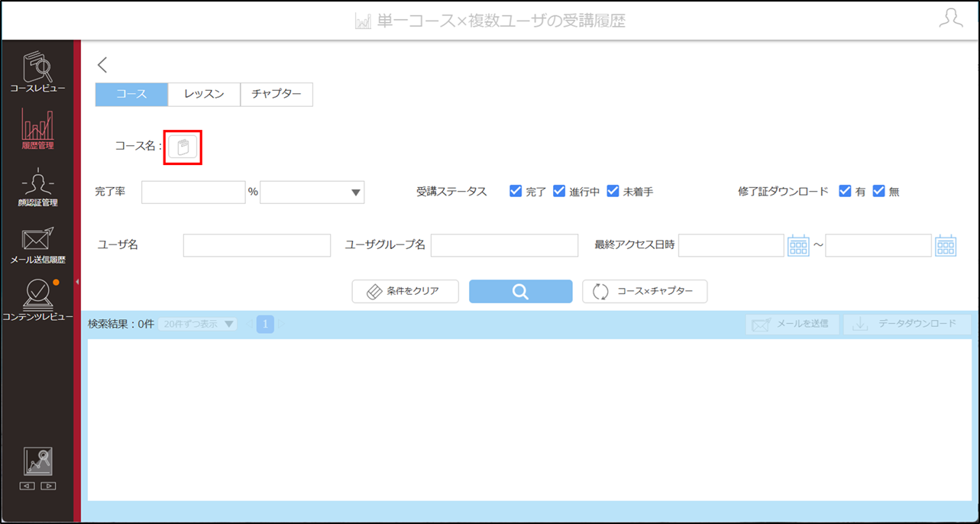Click the right arrow button under sidebar map icon
Viewport: 980px width, 524px height.
pos(48,486)
